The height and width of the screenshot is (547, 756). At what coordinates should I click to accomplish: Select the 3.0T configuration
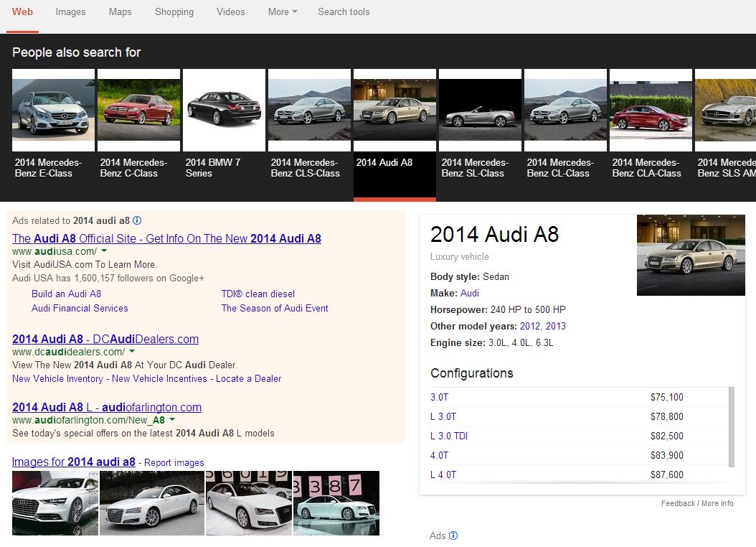click(439, 397)
